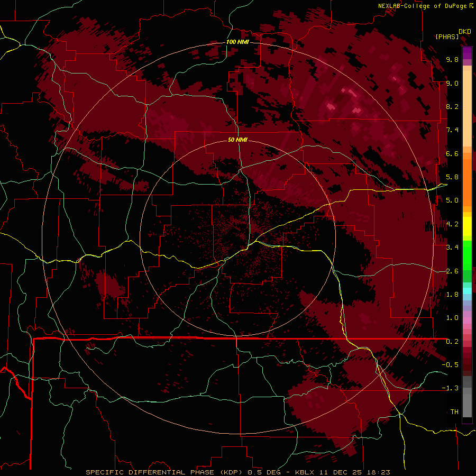
Task: Click the DKD label above legend
Action: [465, 32]
